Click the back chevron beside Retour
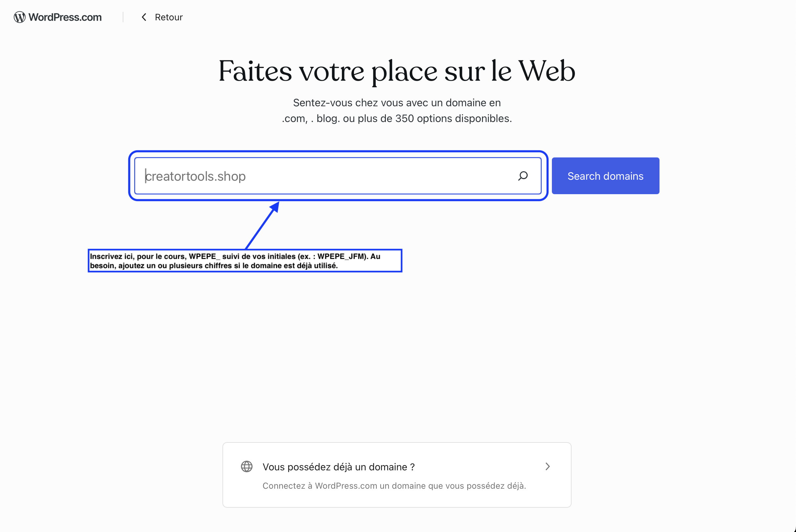796x532 pixels. click(144, 17)
